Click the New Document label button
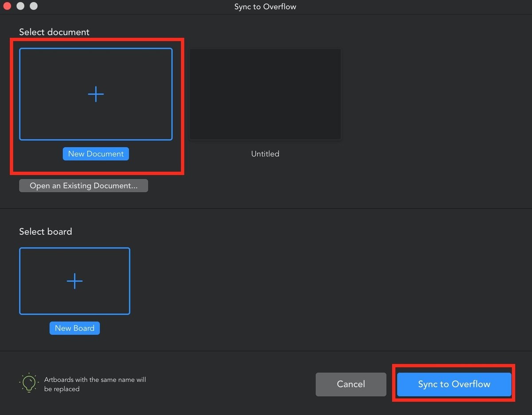The height and width of the screenshot is (415, 532). pos(96,154)
